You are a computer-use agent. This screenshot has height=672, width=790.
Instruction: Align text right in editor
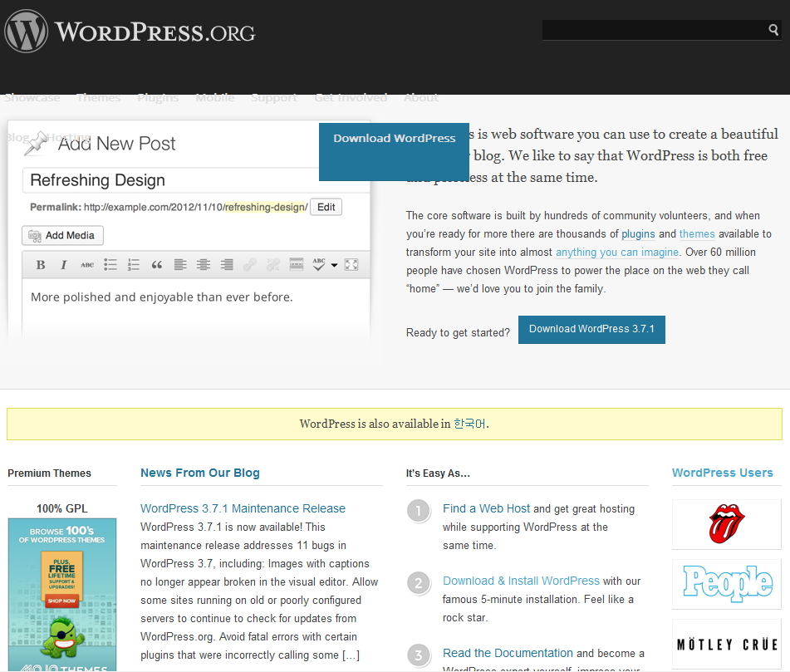[x=227, y=265]
